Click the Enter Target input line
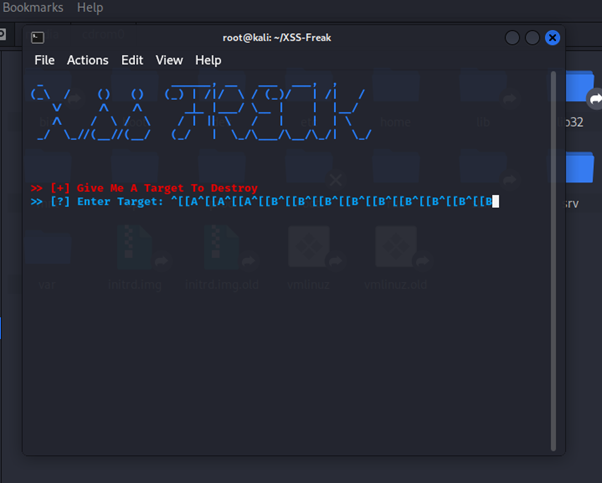This screenshot has height=483, width=602. click(265, 202)
